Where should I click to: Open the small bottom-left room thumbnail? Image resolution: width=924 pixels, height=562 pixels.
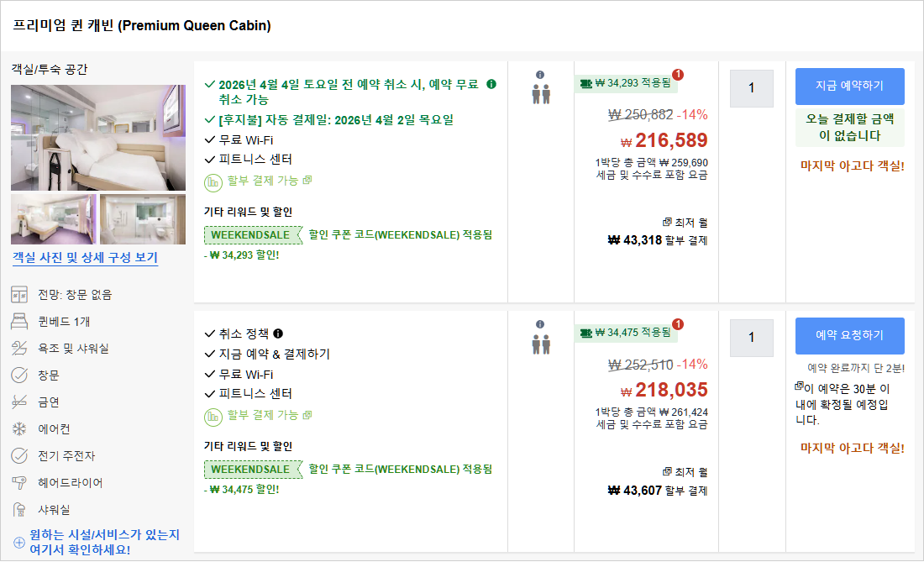click(x=53, y=219)
